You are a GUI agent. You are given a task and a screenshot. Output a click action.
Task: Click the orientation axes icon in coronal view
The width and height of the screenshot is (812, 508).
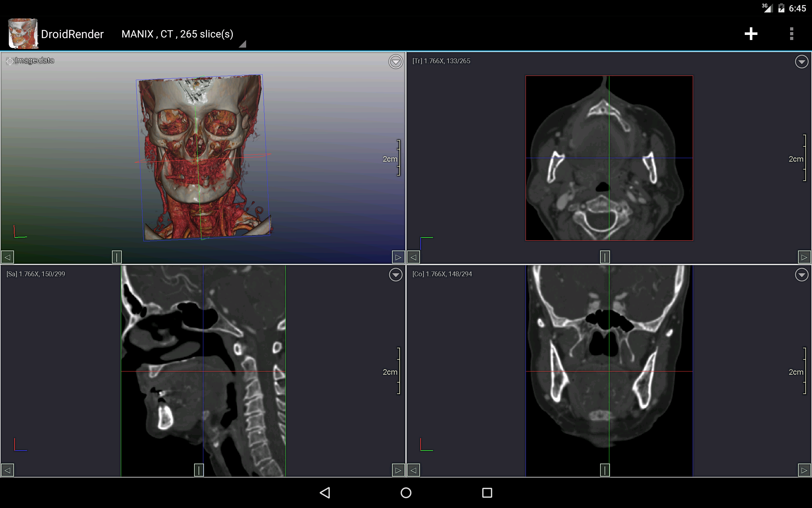tap(427, 444)
